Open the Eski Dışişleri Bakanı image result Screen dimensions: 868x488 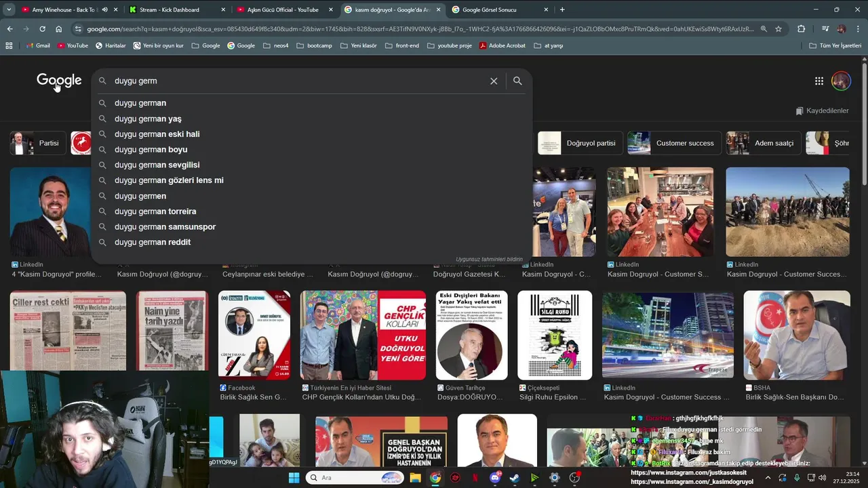(471, 335)
